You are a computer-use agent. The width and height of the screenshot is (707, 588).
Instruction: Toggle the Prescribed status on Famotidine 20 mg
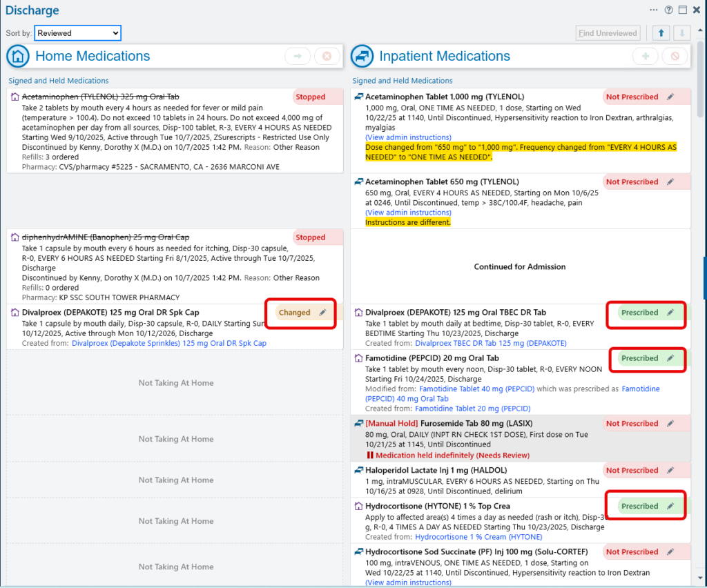tap(639, 358)
